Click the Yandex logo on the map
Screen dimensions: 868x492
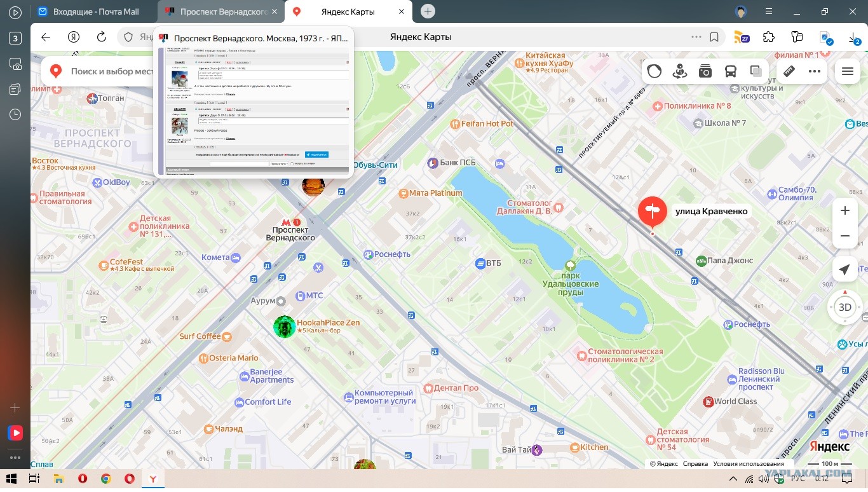coord(829,447)
